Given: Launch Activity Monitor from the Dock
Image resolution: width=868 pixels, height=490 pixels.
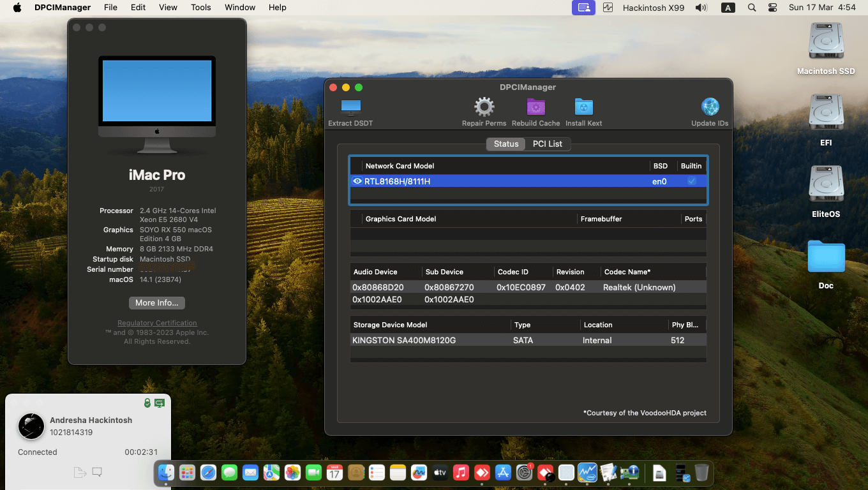Looking at the screenshot, I should tap(587, 473).
